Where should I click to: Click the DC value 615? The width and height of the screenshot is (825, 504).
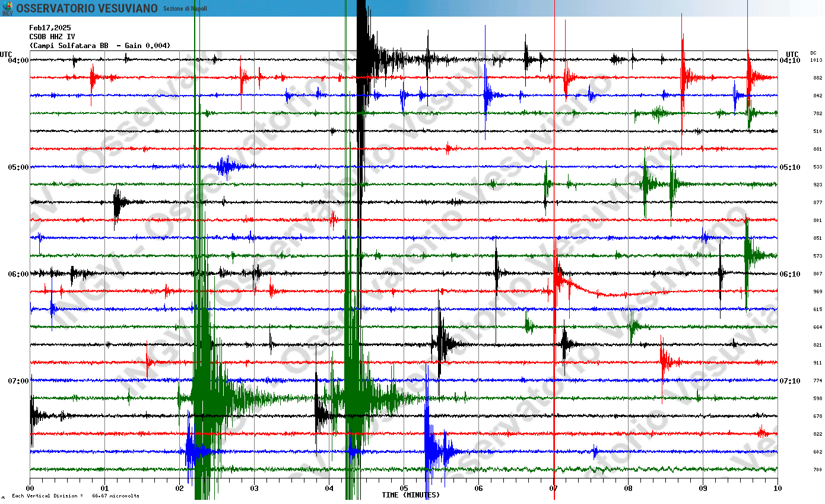pyautogui.click(x=817, y=309)
